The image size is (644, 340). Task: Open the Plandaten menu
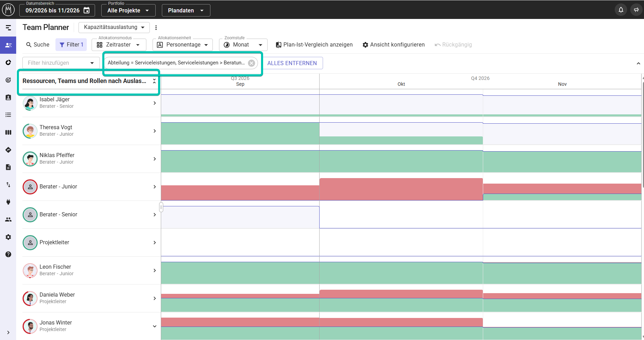tap(186, 10)
